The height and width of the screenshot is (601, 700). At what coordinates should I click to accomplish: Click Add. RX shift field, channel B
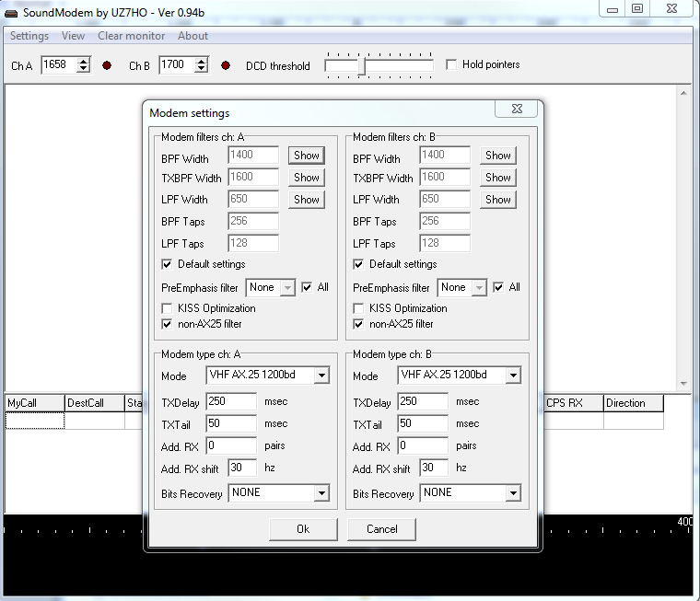point(434,468)
